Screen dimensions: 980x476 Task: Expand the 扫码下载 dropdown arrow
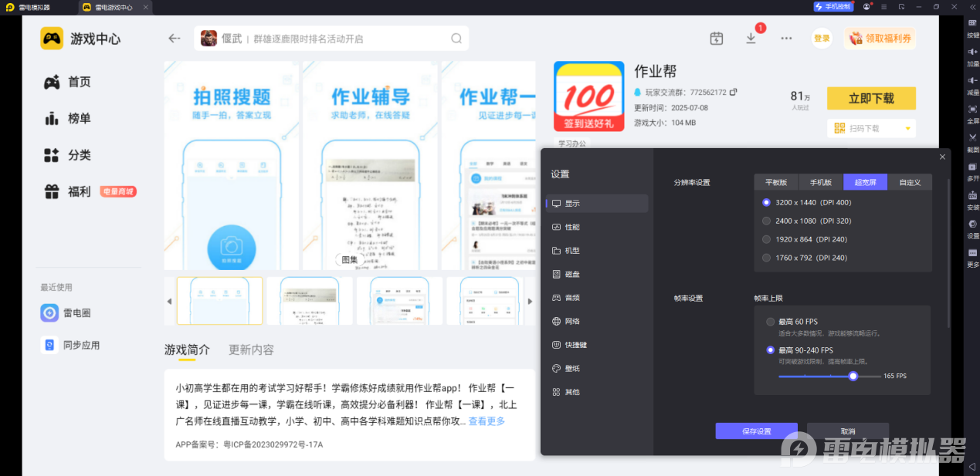tap(907, 128)
